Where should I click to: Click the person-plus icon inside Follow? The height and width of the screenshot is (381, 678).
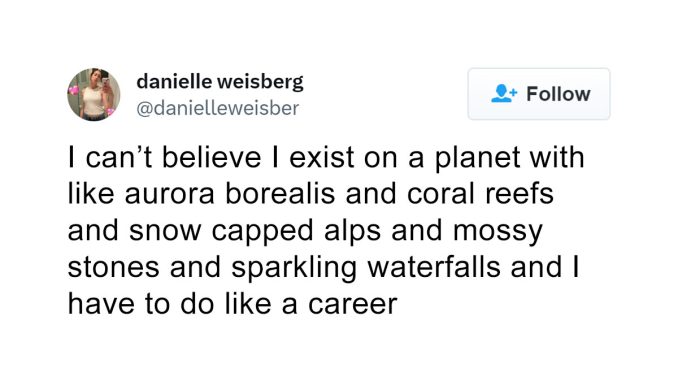504,93
